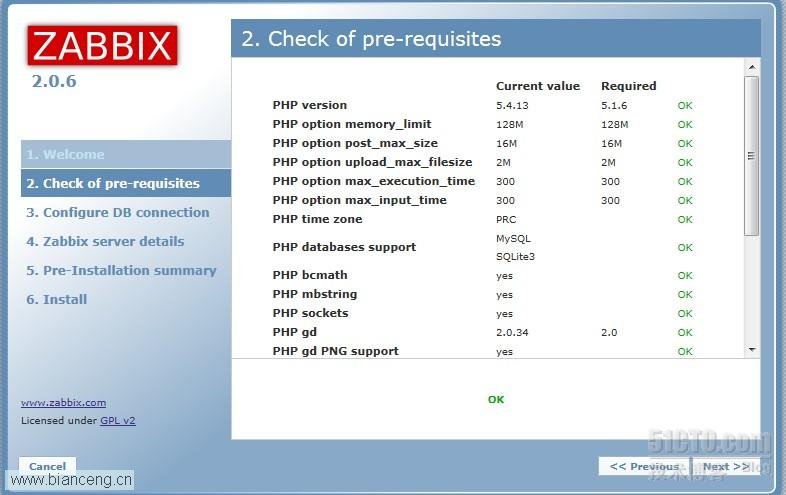Click the 'PHP time zone' label

[317, 220]
